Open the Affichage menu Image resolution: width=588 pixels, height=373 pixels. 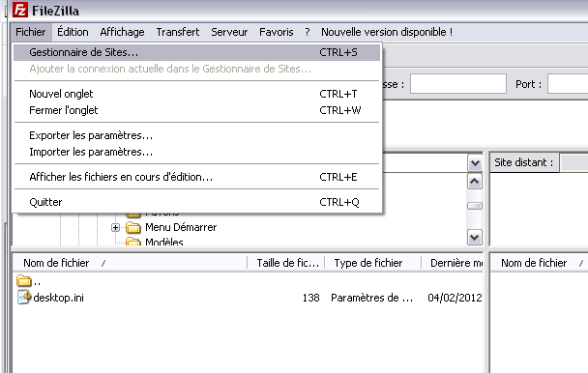coord(122,32)
